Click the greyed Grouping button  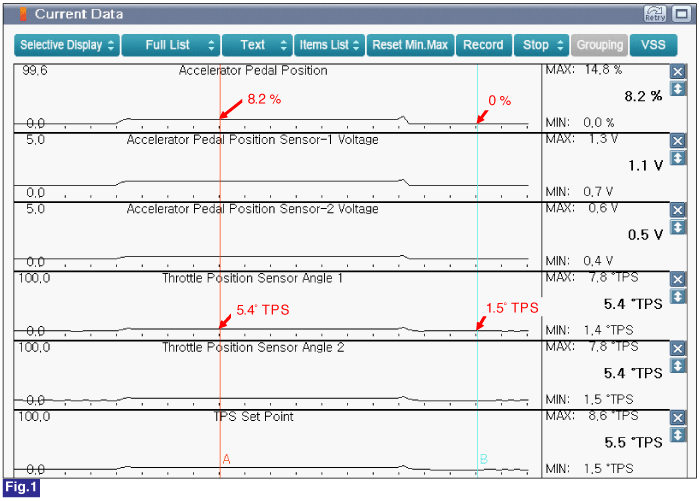click(600, 45)
